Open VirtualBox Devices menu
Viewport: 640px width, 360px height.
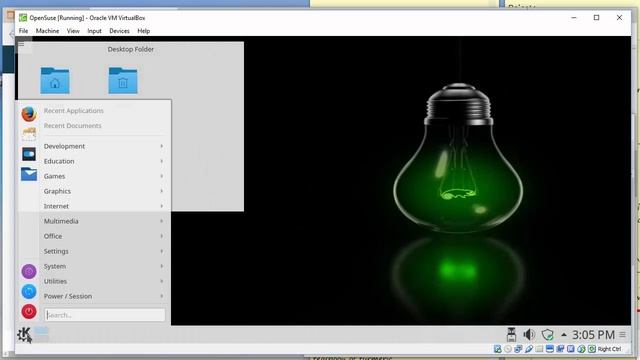pyautogui.click(x=119, y=31)
